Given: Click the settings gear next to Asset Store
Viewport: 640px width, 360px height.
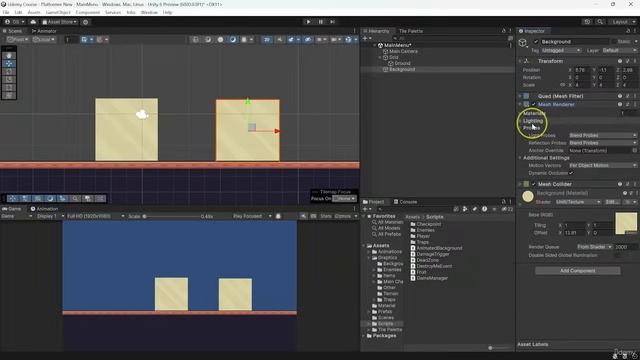Looking at the screenshot, I should pos(85,22).
